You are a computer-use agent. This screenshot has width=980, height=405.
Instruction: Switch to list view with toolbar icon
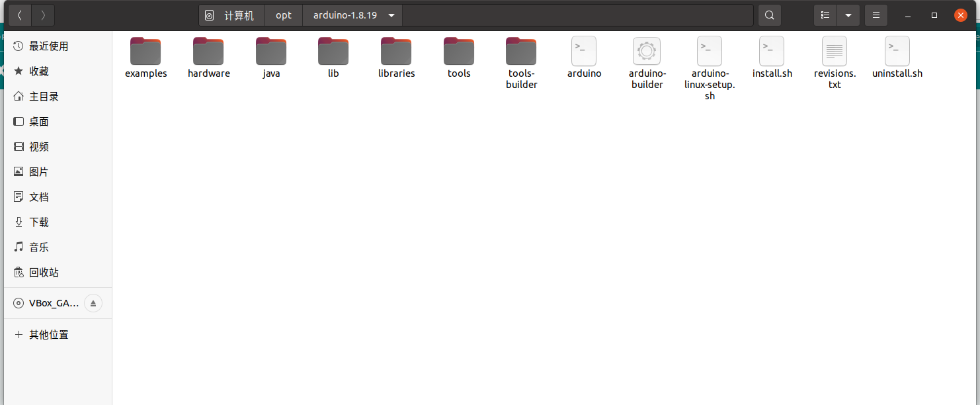(x=825, y=15)
